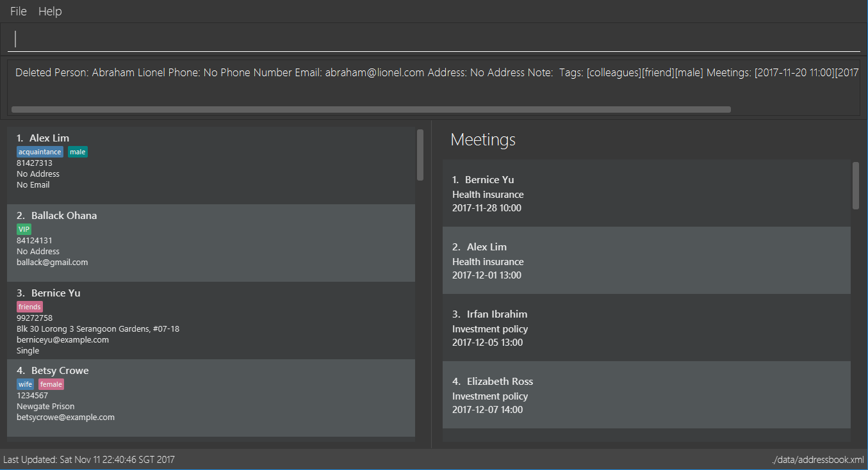Click email berniceyu@example.com

(x=63, y=340)
